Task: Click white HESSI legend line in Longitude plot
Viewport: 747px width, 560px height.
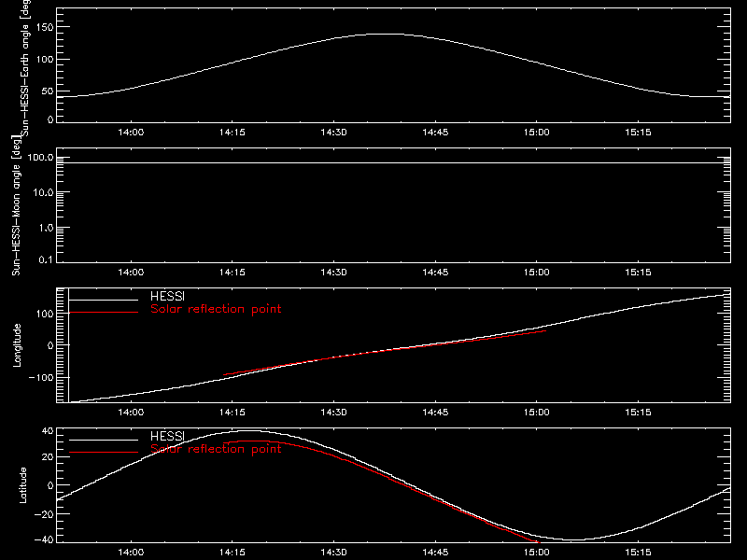Action: (104, 300)
